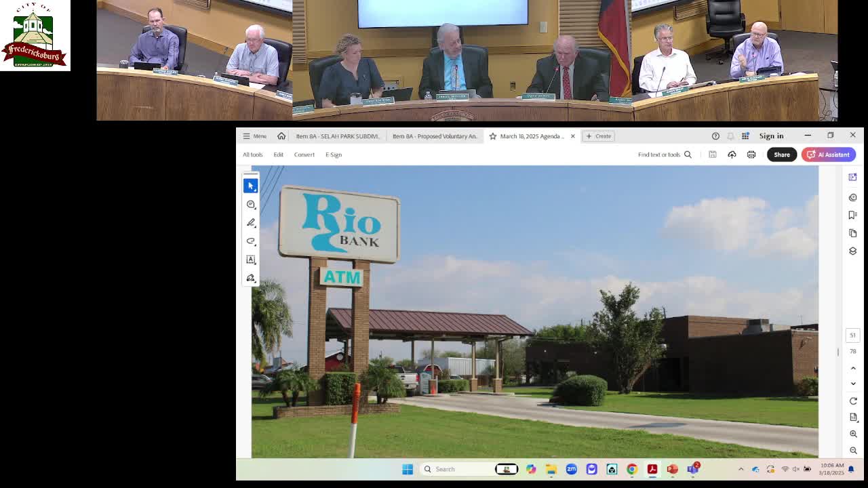Show hidden system tray icons
868x488 pixels.
(x=741, y=469)
